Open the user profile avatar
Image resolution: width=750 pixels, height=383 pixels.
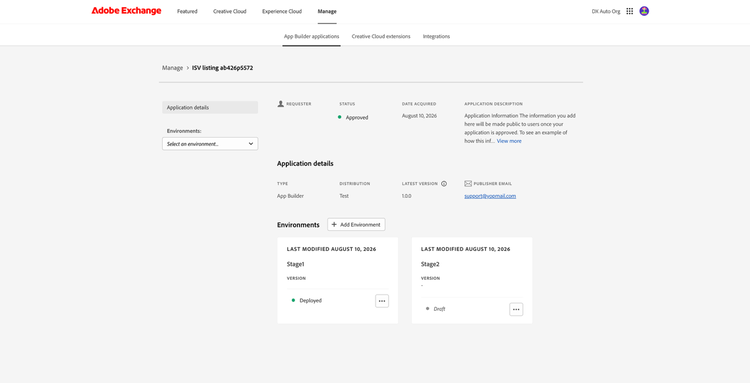[644, 11]
